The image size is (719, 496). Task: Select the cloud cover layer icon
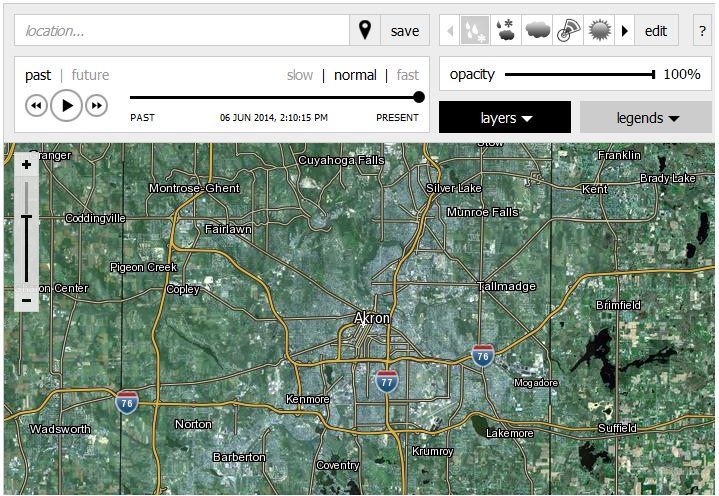pyautogui.click(x=538, y=31)
